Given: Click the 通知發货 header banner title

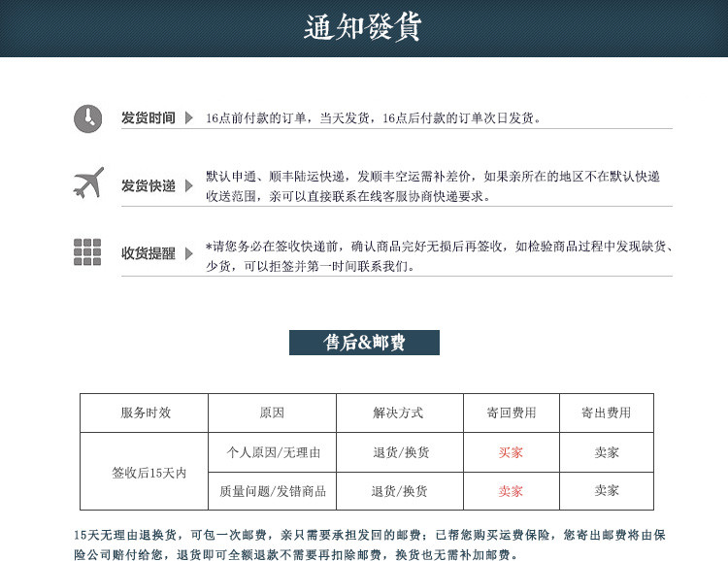Looking at the screenshot, I should (363, 27).
